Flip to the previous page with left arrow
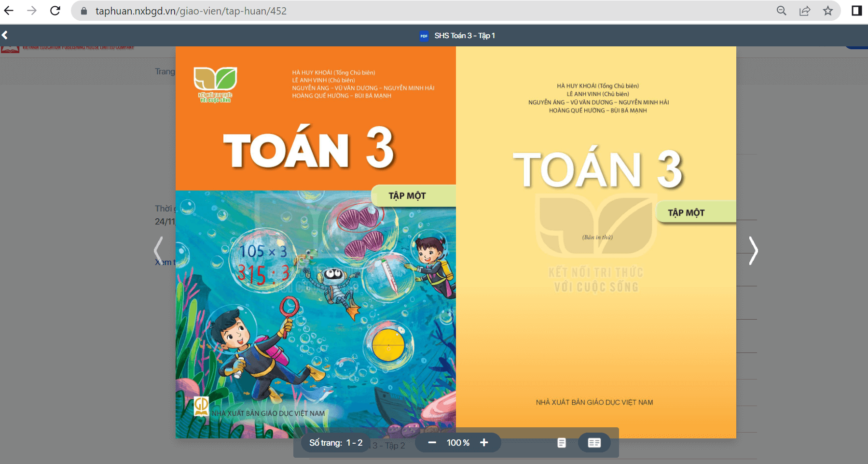The width and height of the screenshot is (868, 464). 158,251
